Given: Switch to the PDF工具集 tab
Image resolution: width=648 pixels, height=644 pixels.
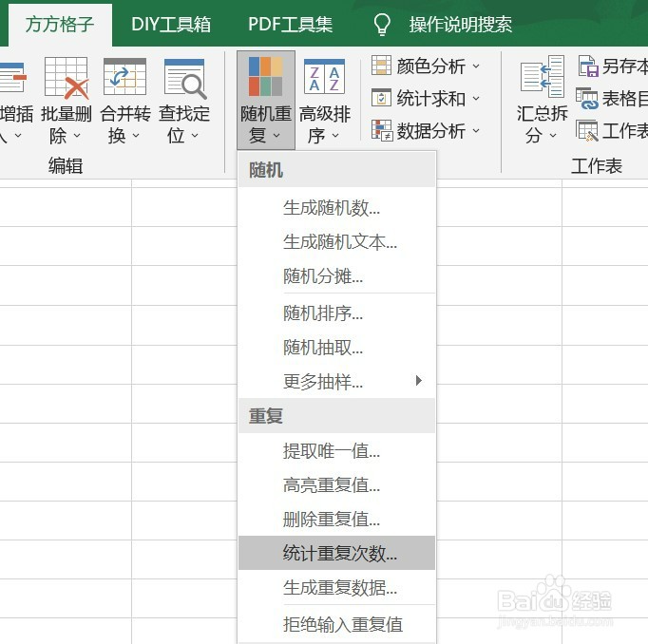Looking at the screenshot, I should [290, 24].
